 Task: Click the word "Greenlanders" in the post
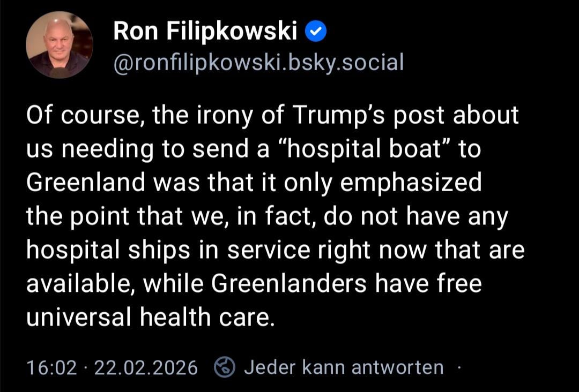[289, 284]
